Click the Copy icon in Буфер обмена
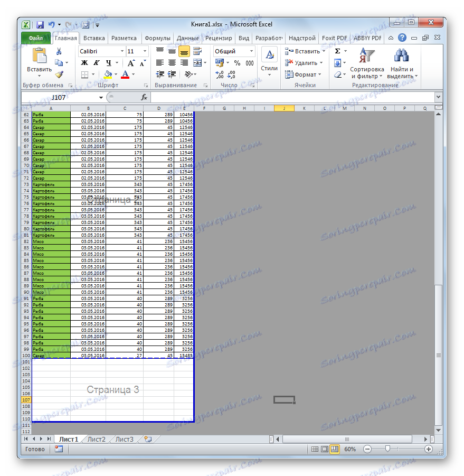Image resolution: width=464 pixels, height=476 pixels. (60, 62)
